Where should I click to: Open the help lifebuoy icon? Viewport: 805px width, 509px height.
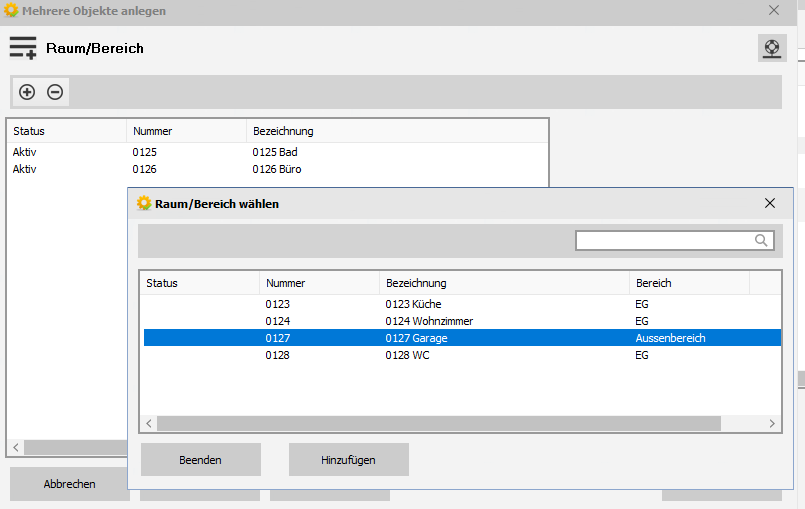point(772,48)
